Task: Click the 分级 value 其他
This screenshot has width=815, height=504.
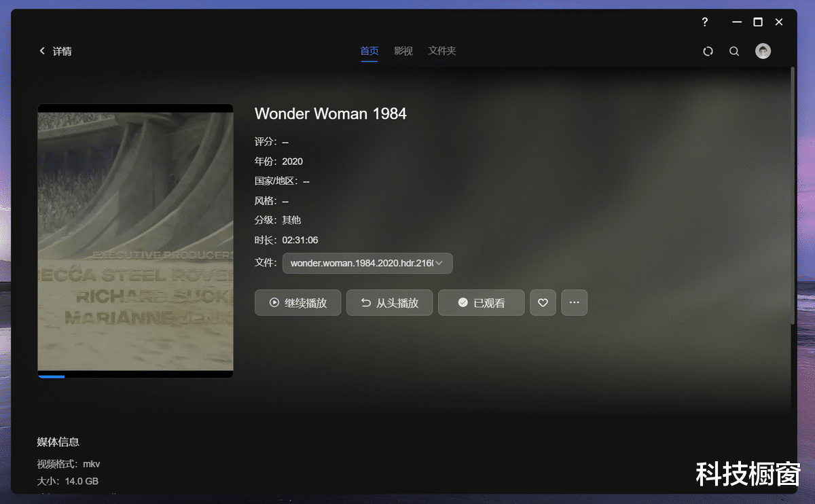Action: pos(291,221)
